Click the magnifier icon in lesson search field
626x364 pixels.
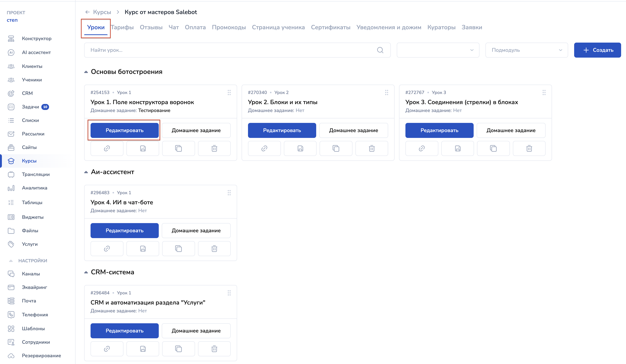coord(380,50)
